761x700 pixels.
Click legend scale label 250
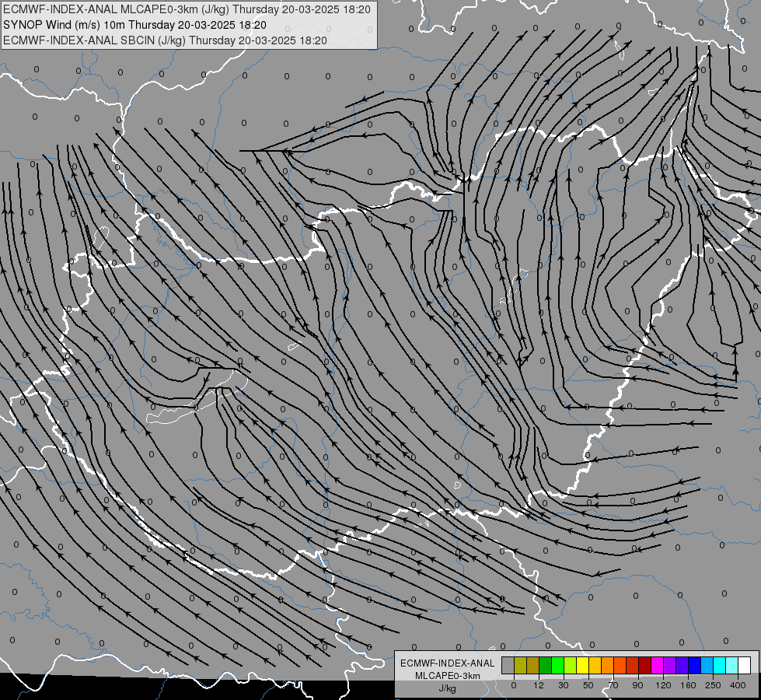pos(713,685)
